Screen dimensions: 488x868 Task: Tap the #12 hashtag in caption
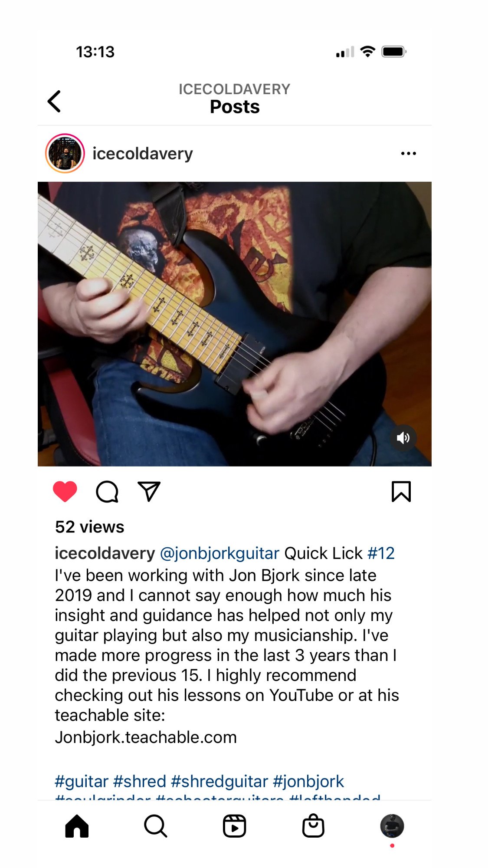coord(381,553)
